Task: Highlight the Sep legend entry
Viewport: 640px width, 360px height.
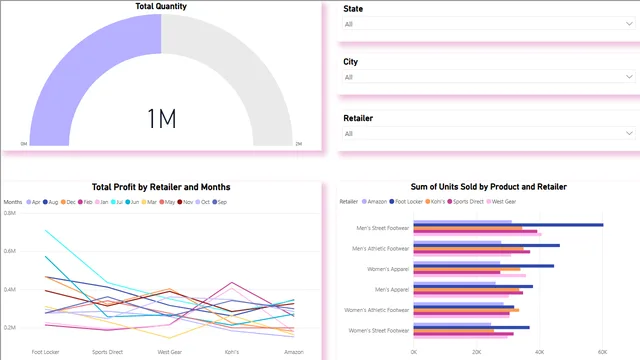Action: pyautogui.click(x=220, y=202)
